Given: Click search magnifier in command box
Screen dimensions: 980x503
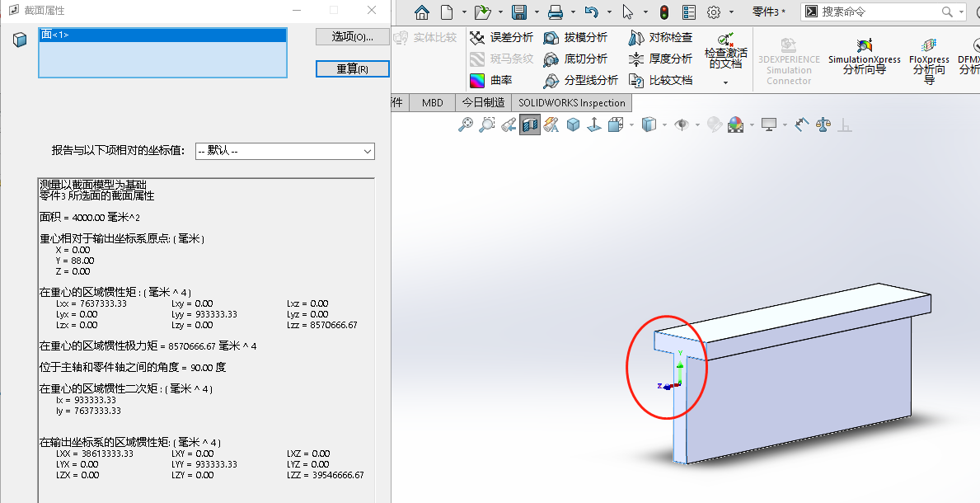Looking at the screenshot, I should tap(947, 12).
